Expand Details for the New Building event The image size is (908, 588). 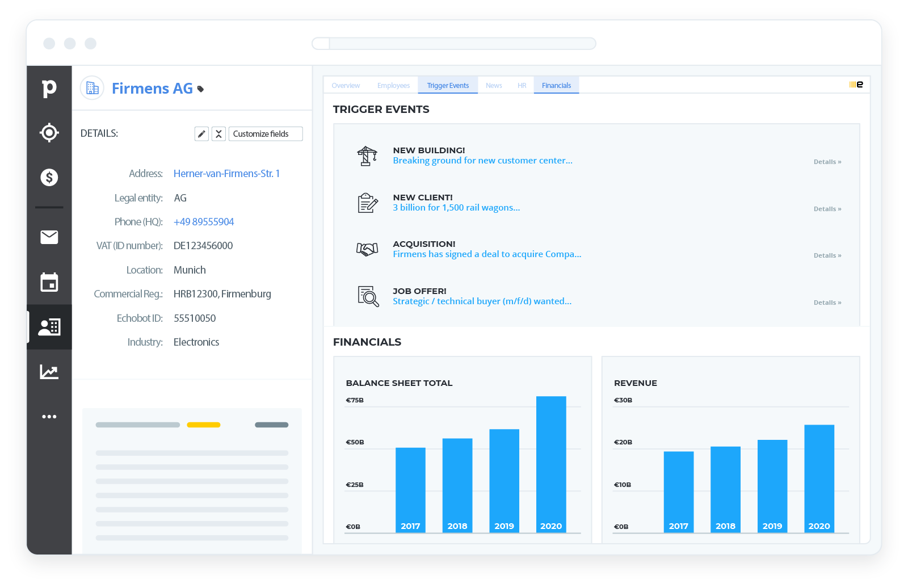[827, 161]
